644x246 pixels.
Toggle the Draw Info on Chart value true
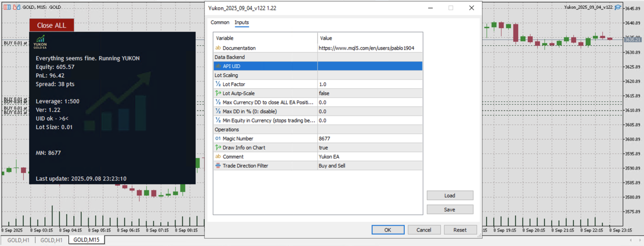click(x=370, y=147)
